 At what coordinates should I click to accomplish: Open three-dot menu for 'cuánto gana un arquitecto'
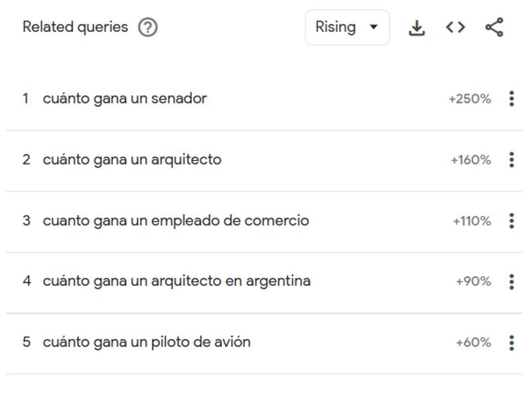click(511, 160)
